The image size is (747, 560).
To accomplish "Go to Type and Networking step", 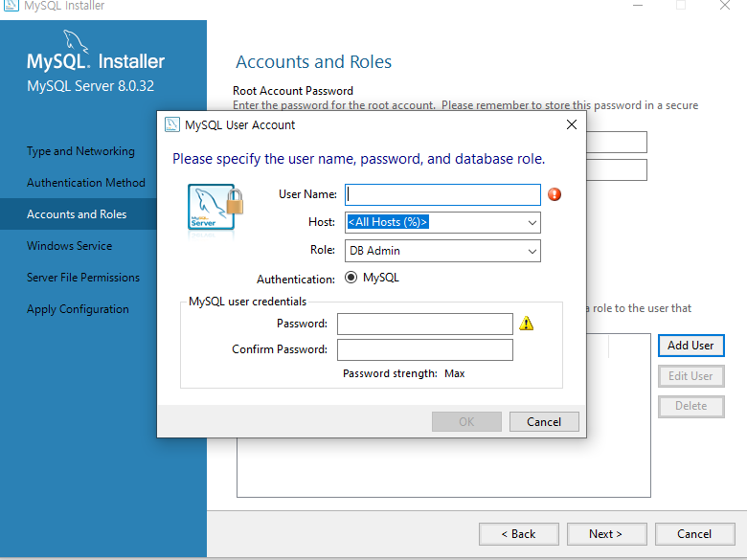I will (80, 151).
